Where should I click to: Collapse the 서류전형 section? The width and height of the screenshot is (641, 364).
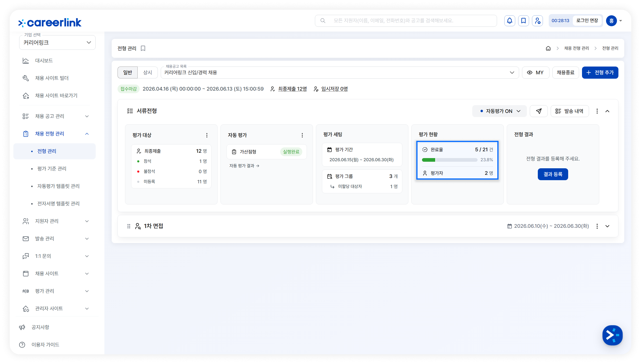point(607,111)
